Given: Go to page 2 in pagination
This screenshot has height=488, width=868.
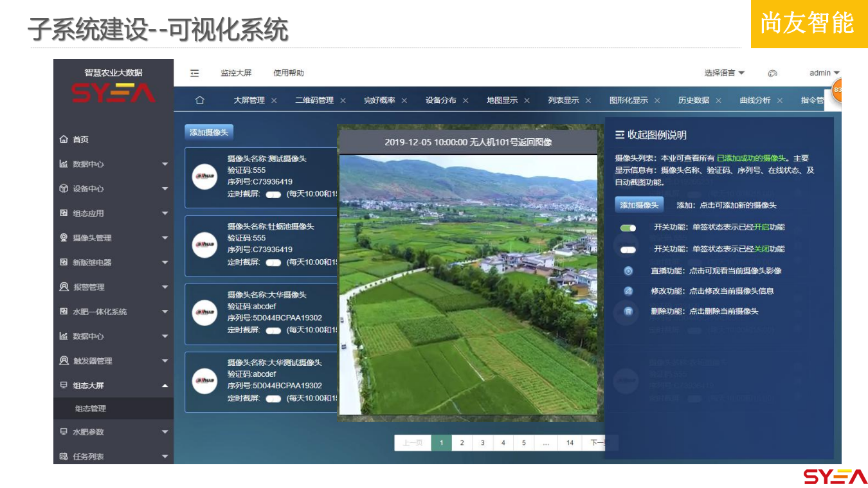Looking at the screenshot, I should pos(462,443).
